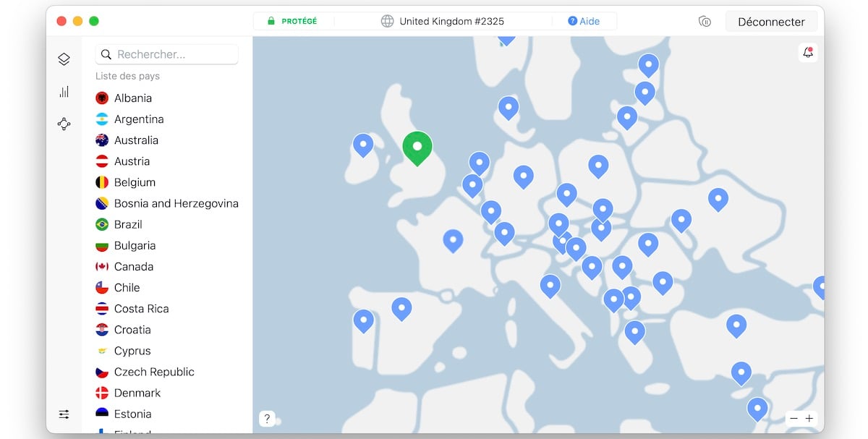Viewport: 868px width, 439px height.
Task: Select the green connected server pin
Action: pos(417,146)
